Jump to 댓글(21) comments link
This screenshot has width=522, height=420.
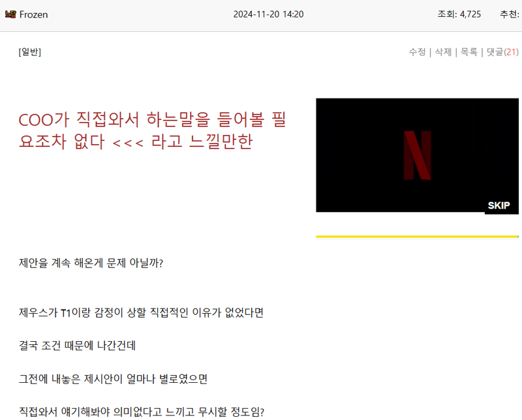[x=502, y=52]
